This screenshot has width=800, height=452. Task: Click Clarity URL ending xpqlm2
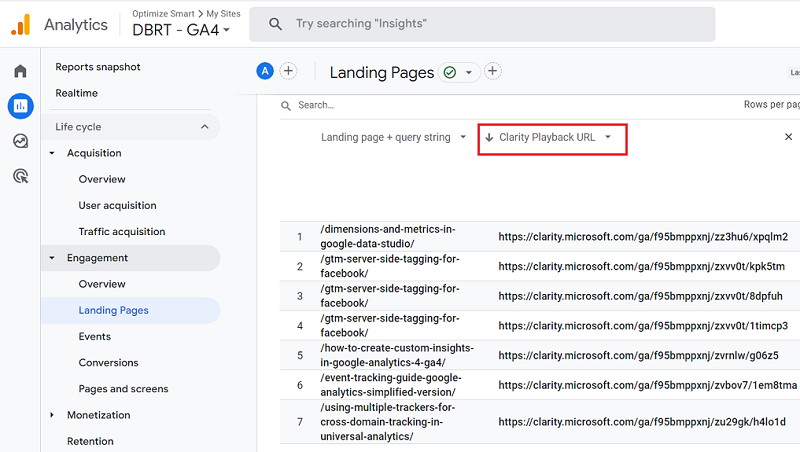[x=643, y=237]
